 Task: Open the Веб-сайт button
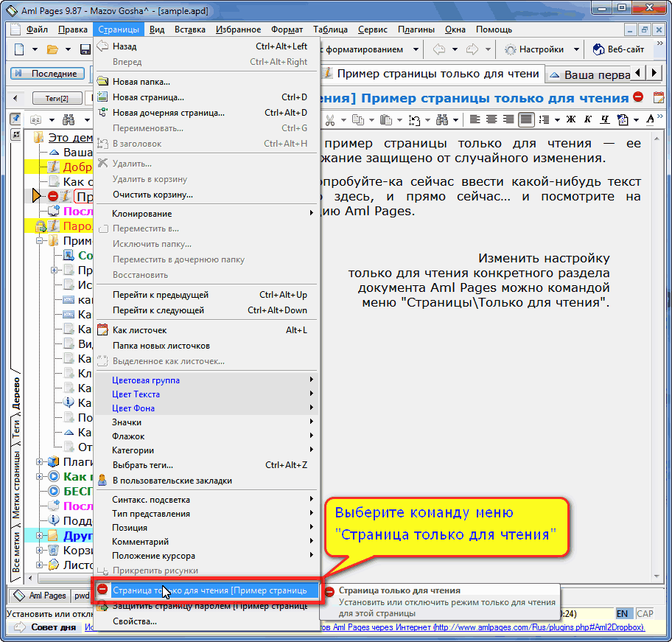(618, 49)
